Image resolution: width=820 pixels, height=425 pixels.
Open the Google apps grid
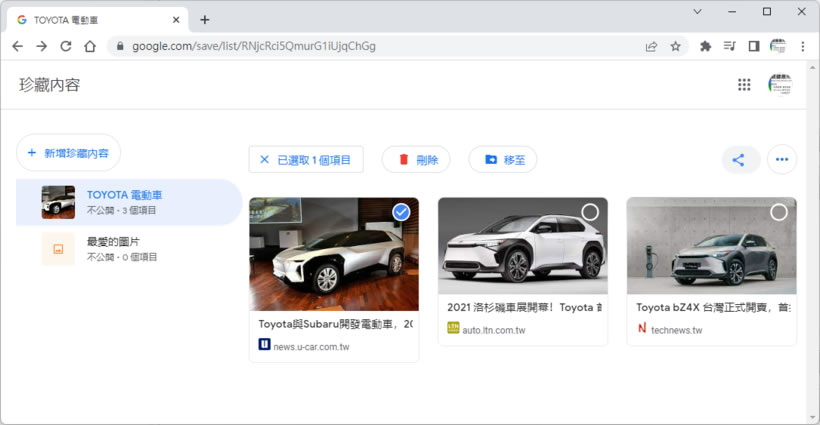(744, 85)
